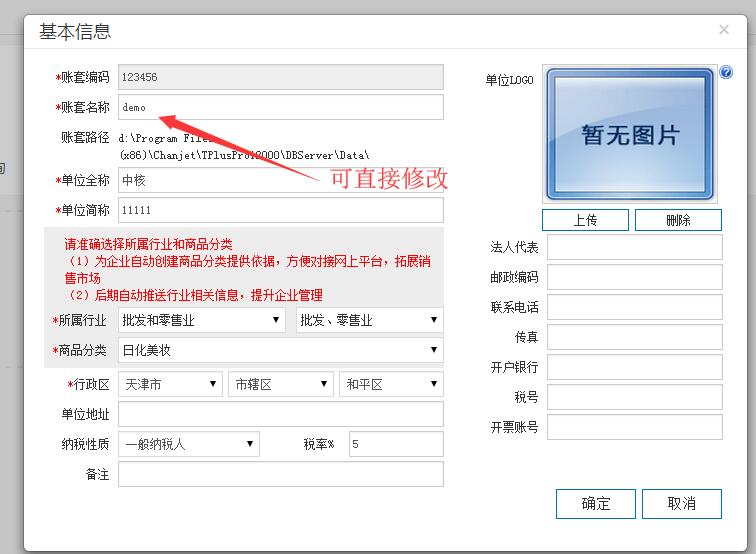This screenshot has width=756, height=554.
Task: Click the 单位全称 input field
Action: [x=280, y=180]
